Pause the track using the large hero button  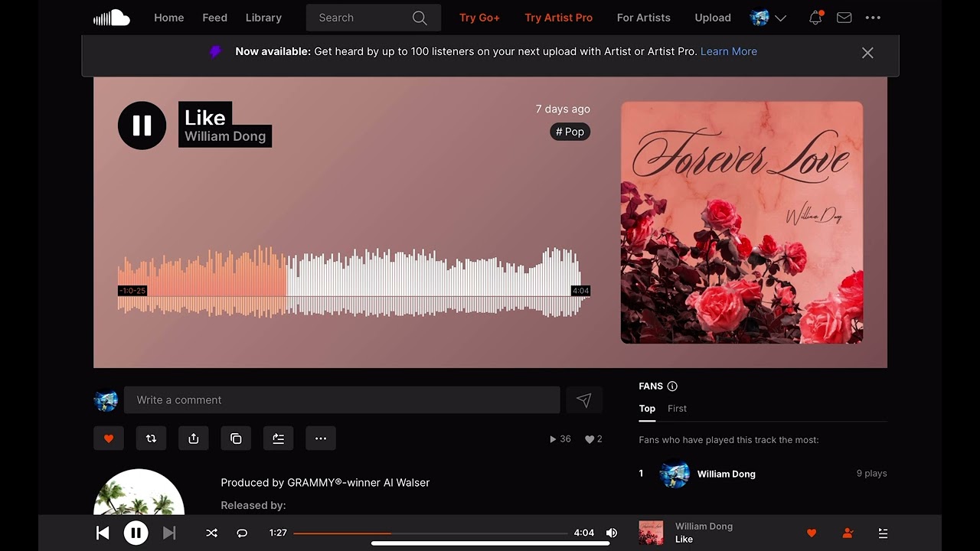(142, 126)
